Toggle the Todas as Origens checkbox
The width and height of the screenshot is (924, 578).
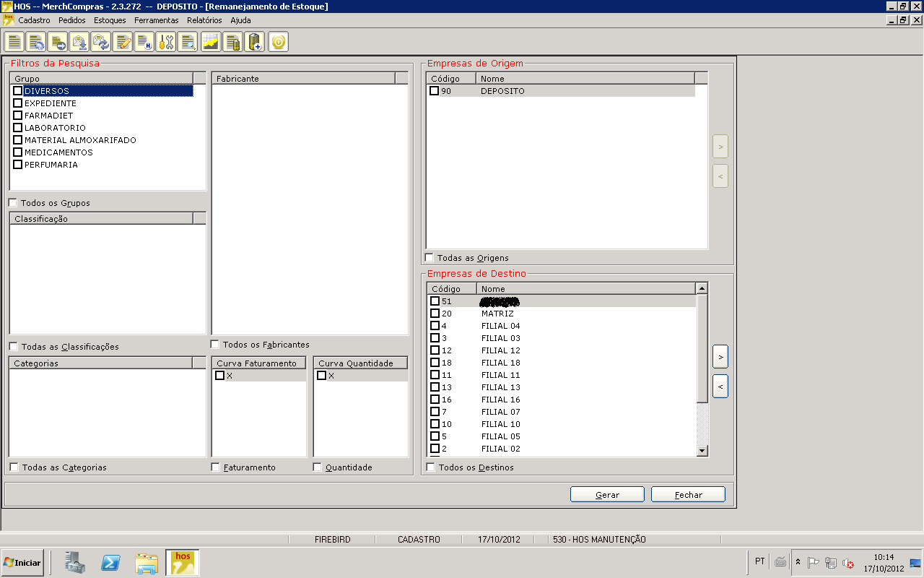(430, 258)
